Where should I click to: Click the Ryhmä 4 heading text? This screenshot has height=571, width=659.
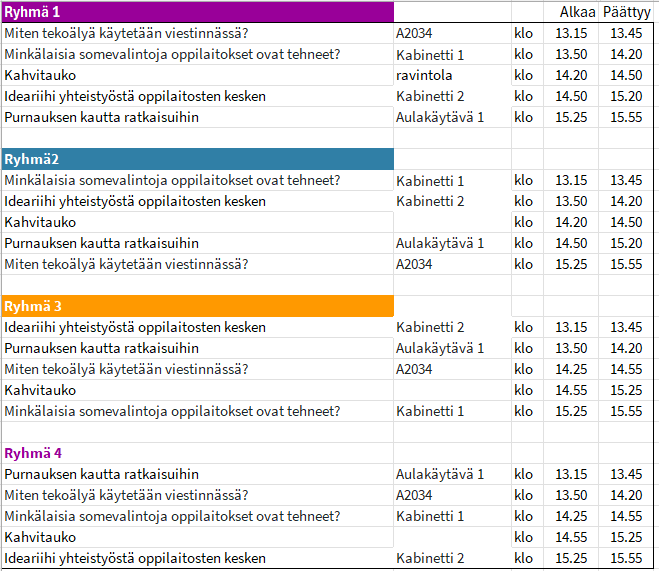tap(34, 453)
